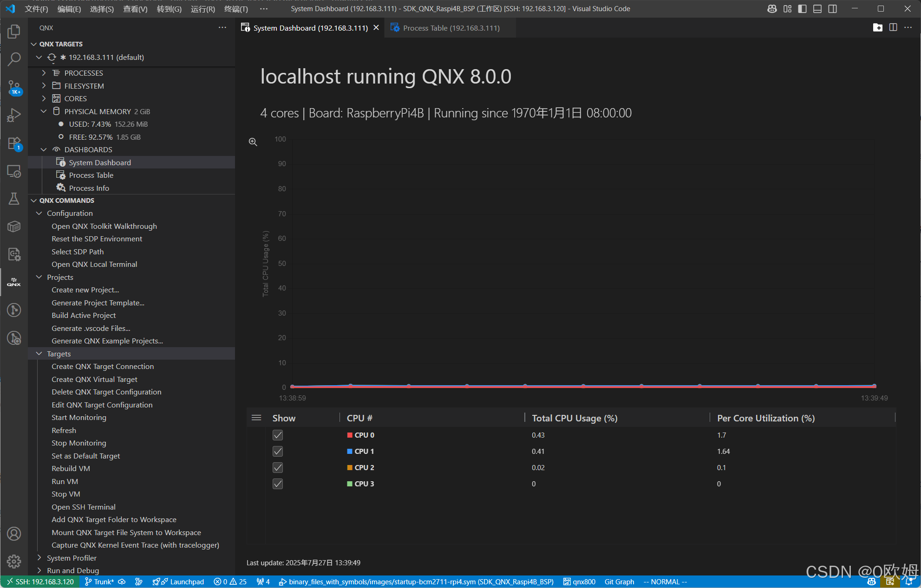
Task: Run Capture QNX Kernel Event Trace command
Action: (135, 545)
